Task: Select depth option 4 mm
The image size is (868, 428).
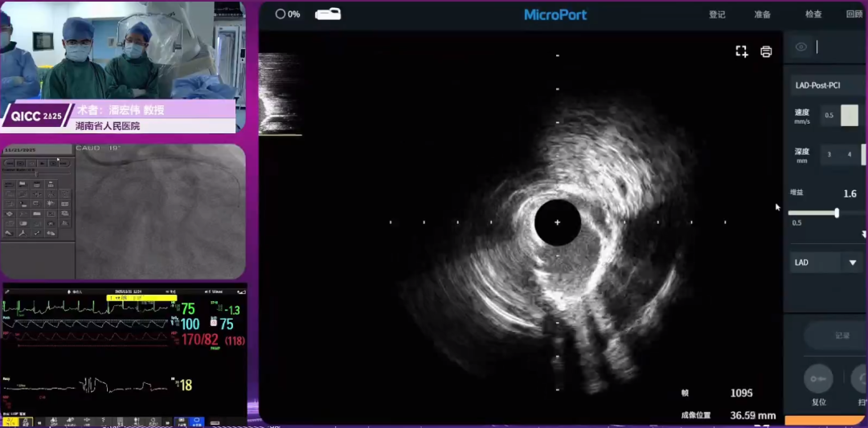Action: click(x=849, y=155)
